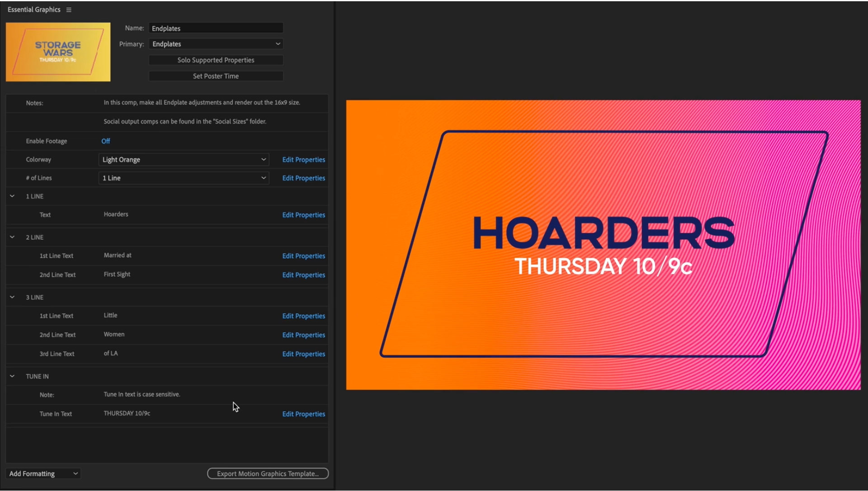Click the First Sight text value
Viewport: 868px width, 491px height.
117,274
